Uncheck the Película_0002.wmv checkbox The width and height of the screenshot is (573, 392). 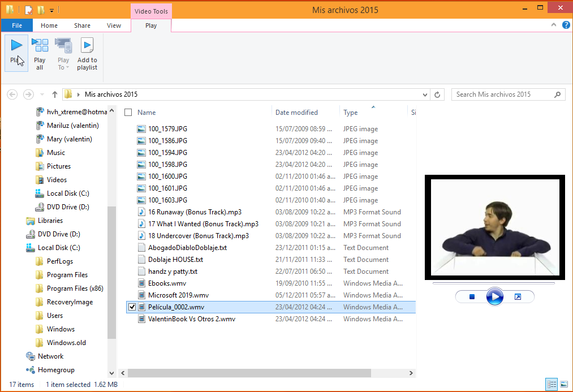tap(132, 307)
